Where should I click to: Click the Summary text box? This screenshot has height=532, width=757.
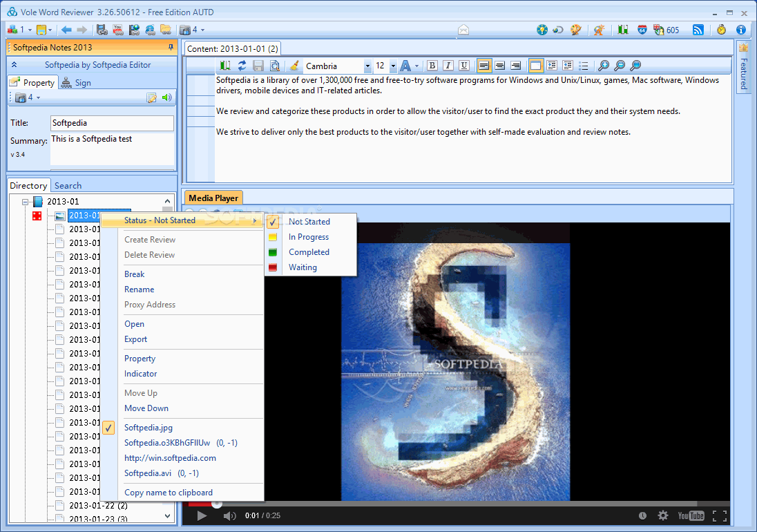112,149
